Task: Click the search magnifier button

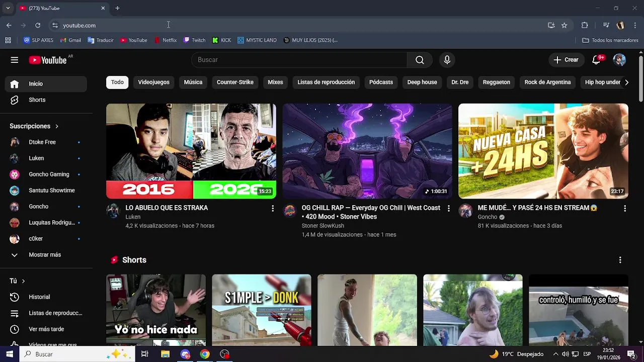Action: (x=420, y=60)
